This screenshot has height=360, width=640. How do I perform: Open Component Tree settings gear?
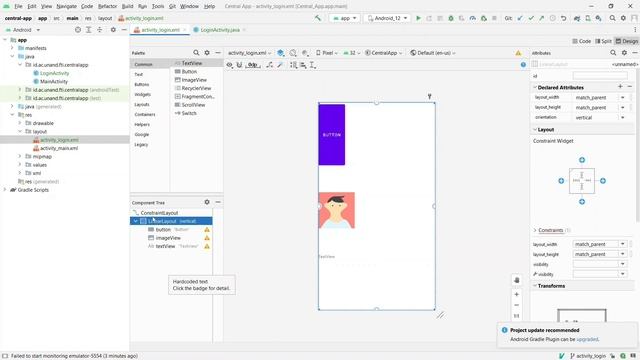pyautogui.click(x=207, y=202)
